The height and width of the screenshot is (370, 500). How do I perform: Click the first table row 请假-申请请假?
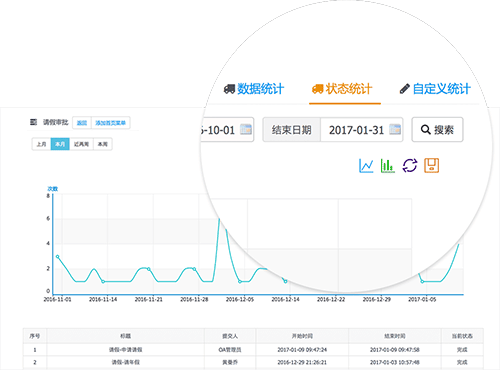coord(253,350)
